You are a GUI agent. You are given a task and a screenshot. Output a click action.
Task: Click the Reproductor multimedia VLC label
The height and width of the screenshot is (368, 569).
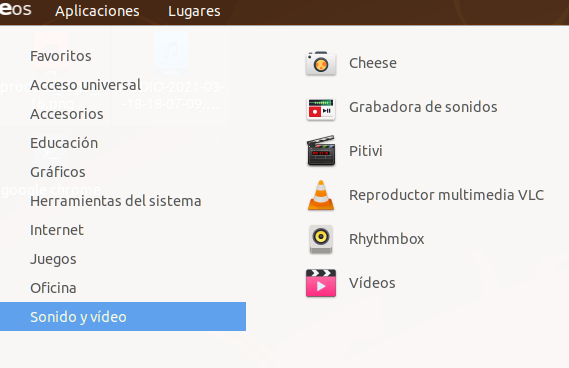(x=446, y=195)
